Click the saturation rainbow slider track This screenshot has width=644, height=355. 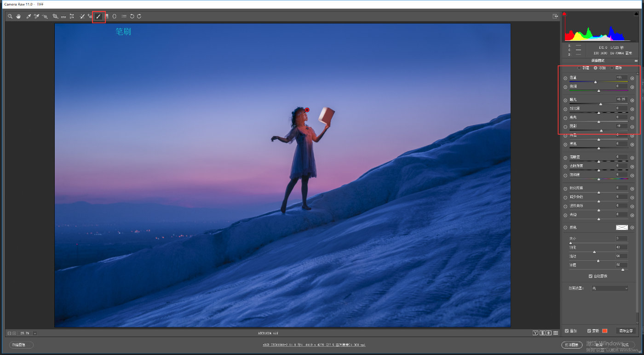pyautogui.click(x=598, y=179)
